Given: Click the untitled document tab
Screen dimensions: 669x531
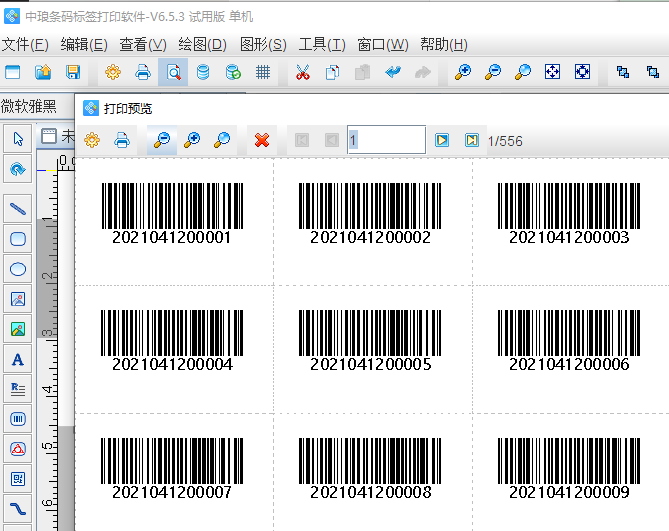Looking at the screenshot, I should point(57,136).
